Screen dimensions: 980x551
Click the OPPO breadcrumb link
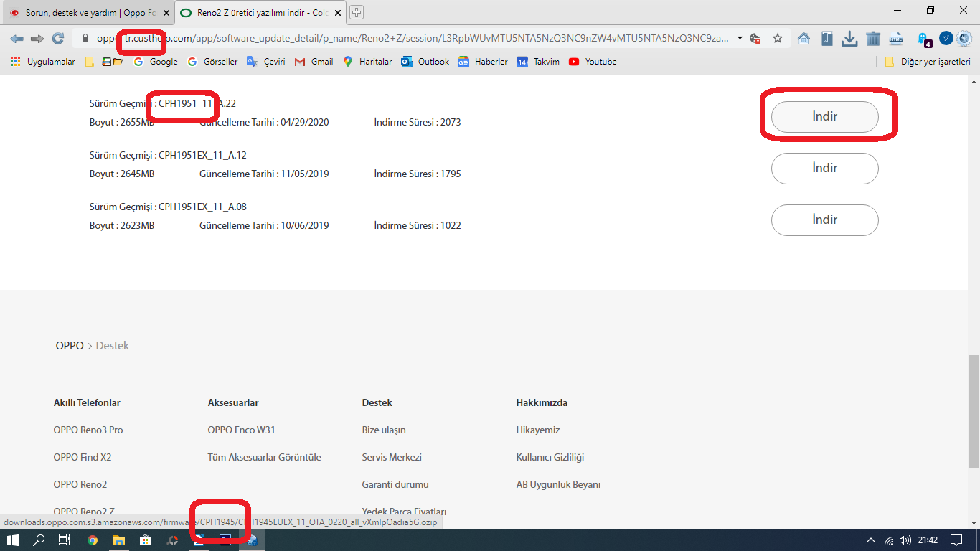click(x=70, y=346)
